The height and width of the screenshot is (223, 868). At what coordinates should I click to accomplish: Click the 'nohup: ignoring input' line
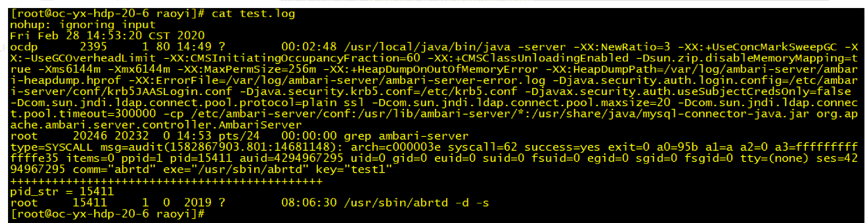coord(83,25)
